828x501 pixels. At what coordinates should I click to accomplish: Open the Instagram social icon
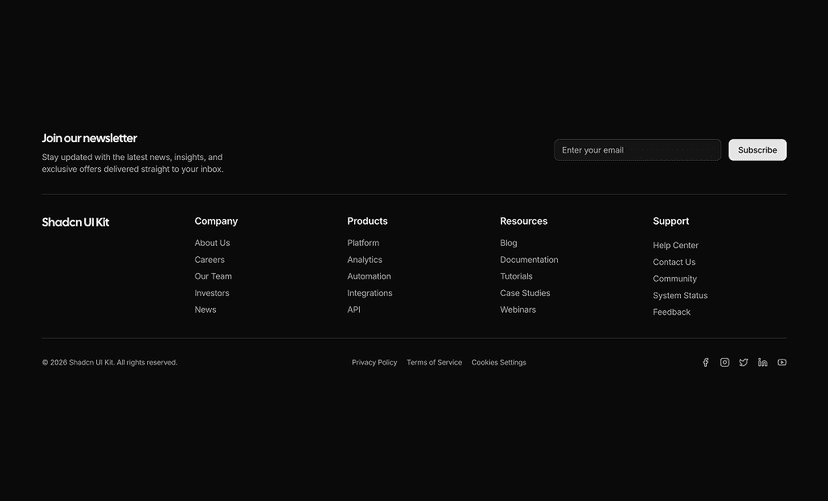tap(725, 363)
